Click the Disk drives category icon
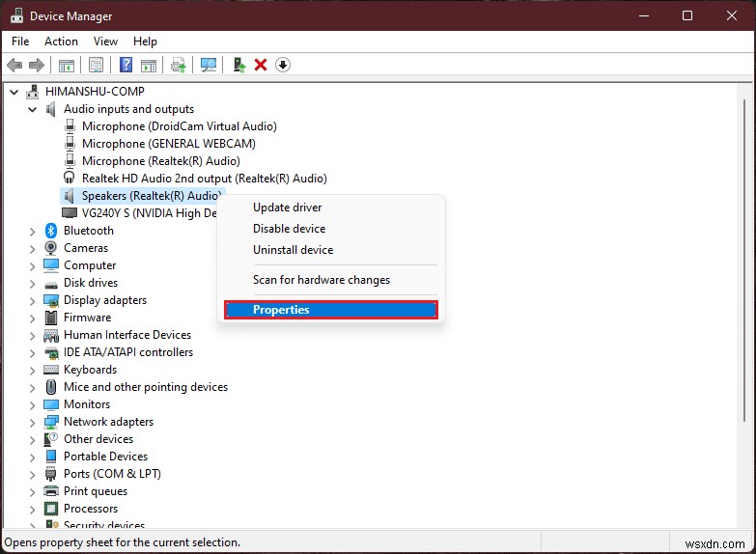The width and height of the screenshot is (756, 554). [x=51, y=285]
